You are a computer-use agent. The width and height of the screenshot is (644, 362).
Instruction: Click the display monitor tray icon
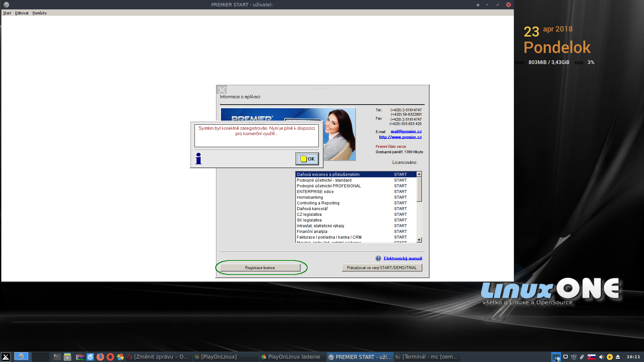(566, 357)
